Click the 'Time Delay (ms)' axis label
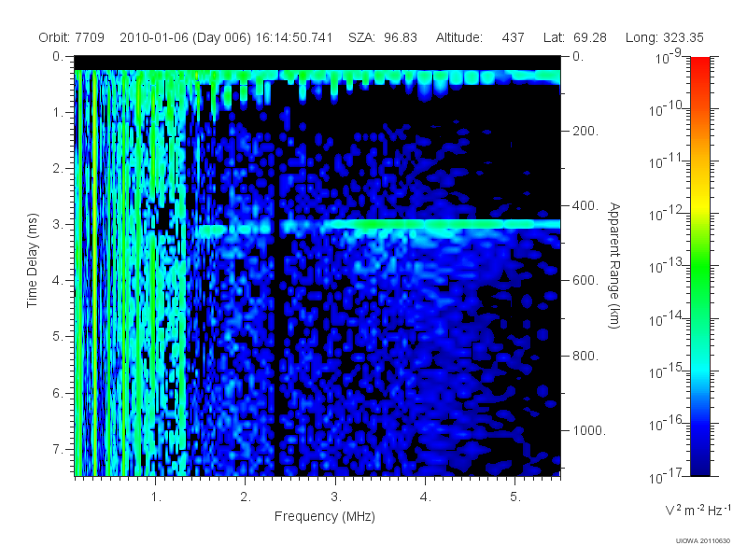 coord(32,260)
